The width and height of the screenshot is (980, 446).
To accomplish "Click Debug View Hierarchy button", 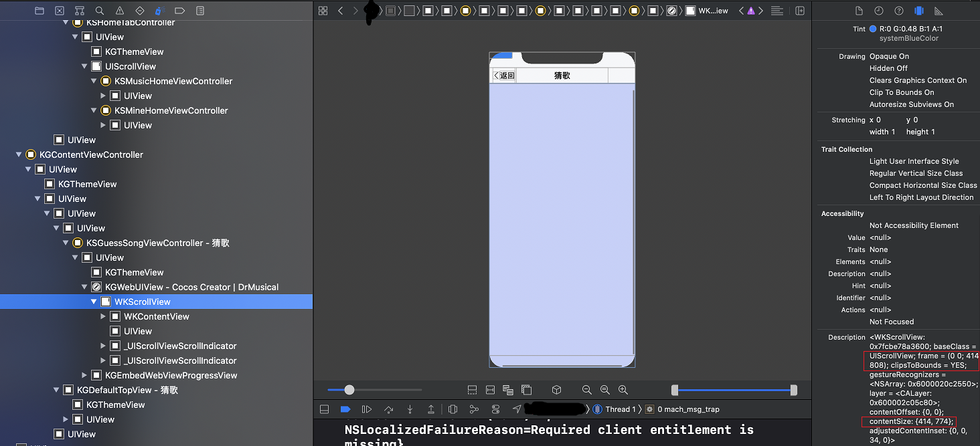I will 453,409.
